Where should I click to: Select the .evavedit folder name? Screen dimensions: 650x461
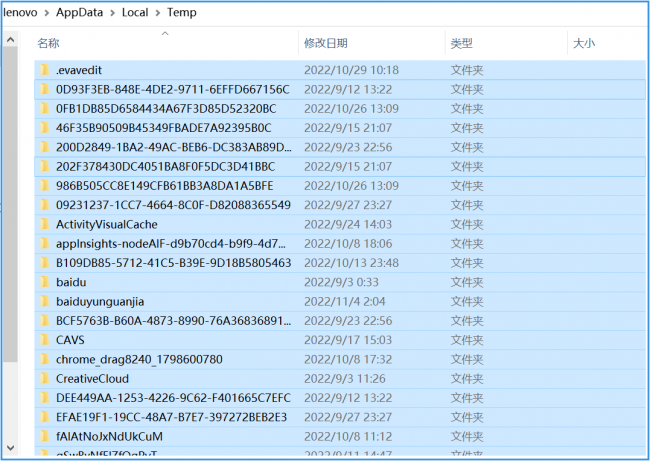(79, 70)
